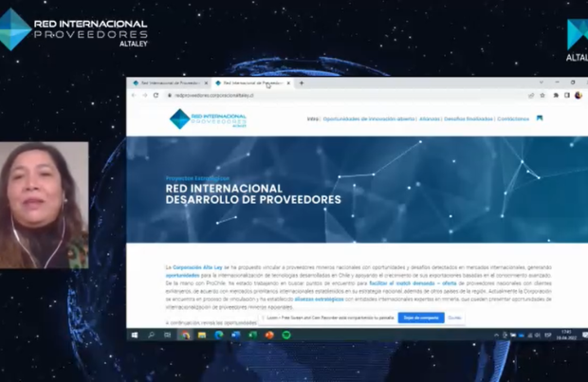The height and width of the screenshot is (382, 588).
Task: Open the Chrome side panel icon
Action: (x=567, y=95)
